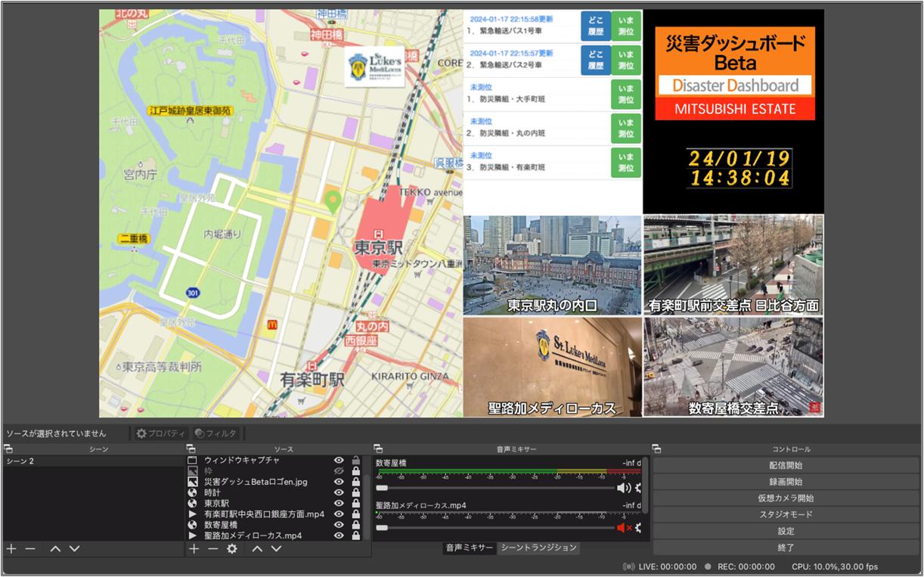The height and width of the screenshot is (577, 924).
Task: Unlock the 時計 source lock
Action: tap(355, 492)
